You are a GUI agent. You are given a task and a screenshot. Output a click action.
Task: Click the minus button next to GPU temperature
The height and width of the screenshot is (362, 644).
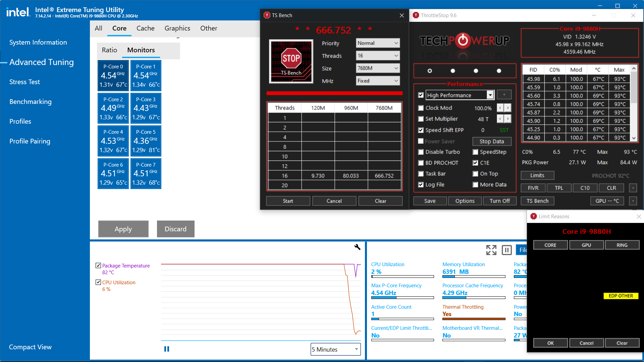pos(633,201)
